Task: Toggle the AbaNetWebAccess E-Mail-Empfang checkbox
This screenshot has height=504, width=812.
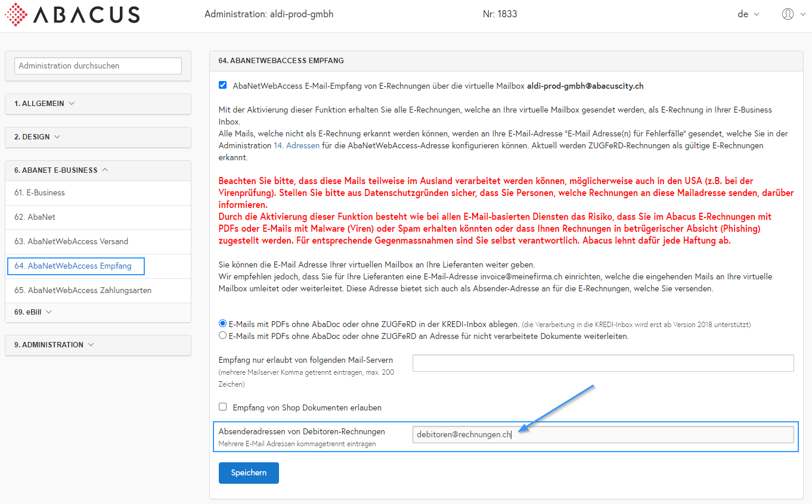Action: pos(223,85)
